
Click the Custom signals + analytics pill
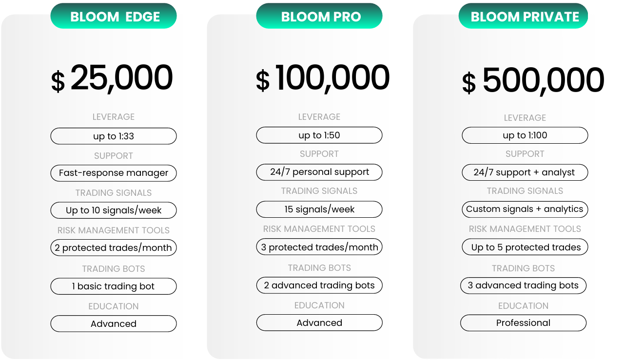click(x=525, y=209)
